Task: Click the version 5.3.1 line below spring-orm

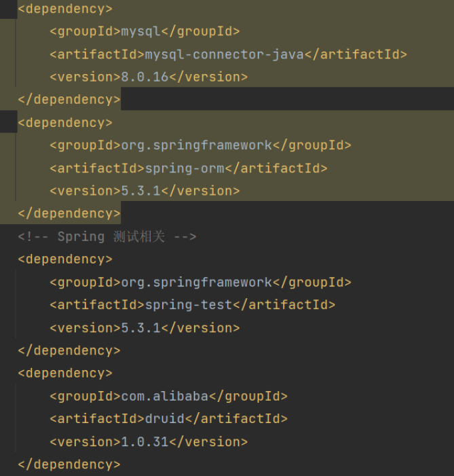Action: coord(145,191)
